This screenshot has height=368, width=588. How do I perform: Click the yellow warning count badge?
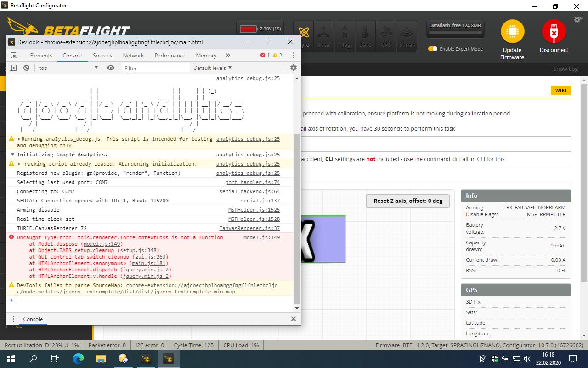tap(277, 55)
